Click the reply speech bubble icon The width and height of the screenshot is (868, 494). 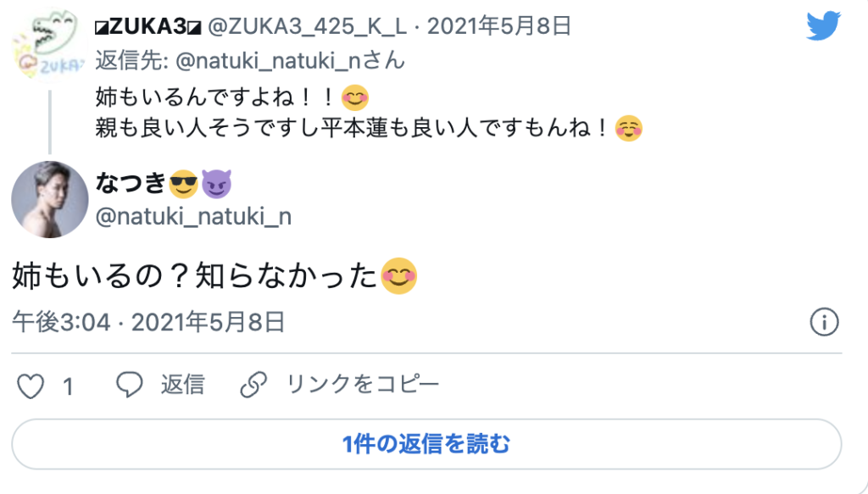click(x=129, y=385)
